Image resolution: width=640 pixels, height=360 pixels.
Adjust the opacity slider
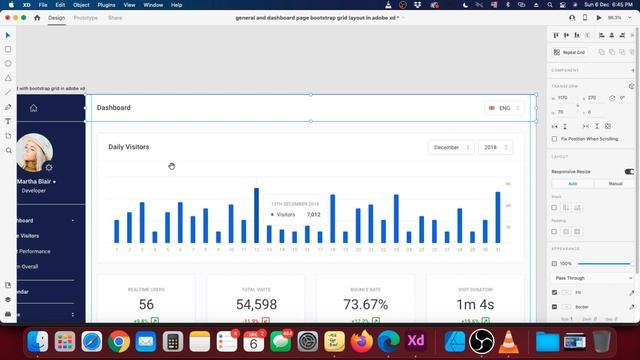pyautogui.click(x=604, y=264)
